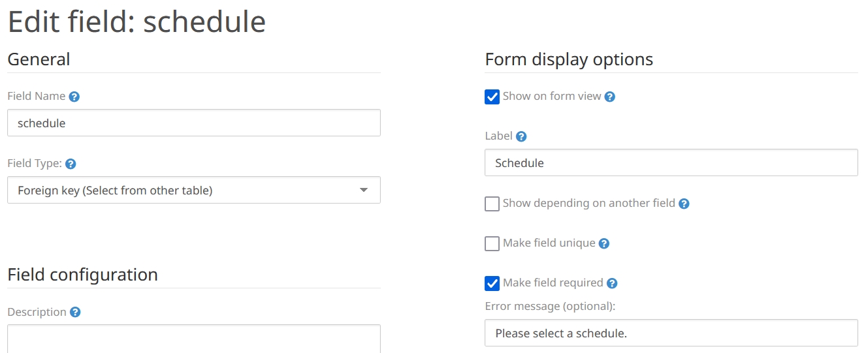Click the Make field unique help icon
The image size is (868, 353).
[x=604, y=243]
